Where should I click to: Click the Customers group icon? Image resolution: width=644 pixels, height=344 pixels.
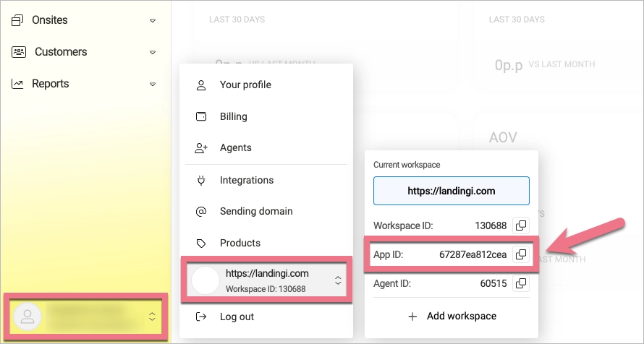click(x=19, y=52)
